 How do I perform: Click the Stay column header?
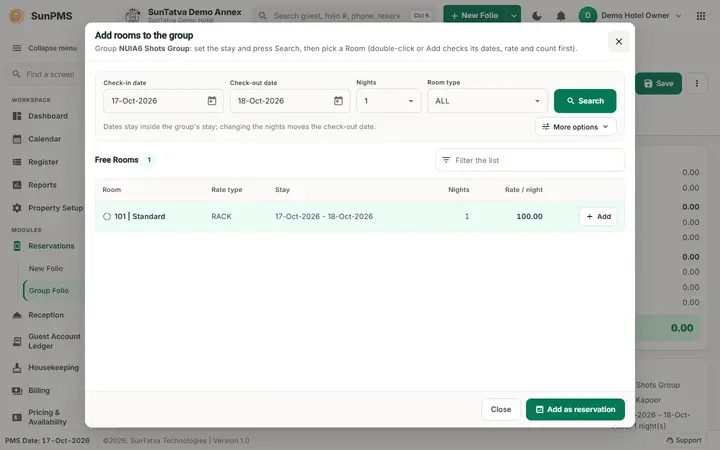[282, 190]
